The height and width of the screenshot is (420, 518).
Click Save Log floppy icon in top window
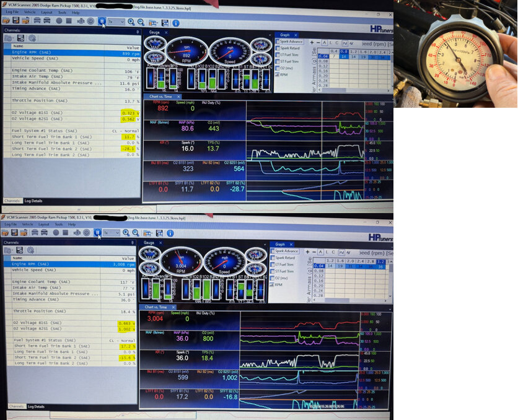[15, 21]
